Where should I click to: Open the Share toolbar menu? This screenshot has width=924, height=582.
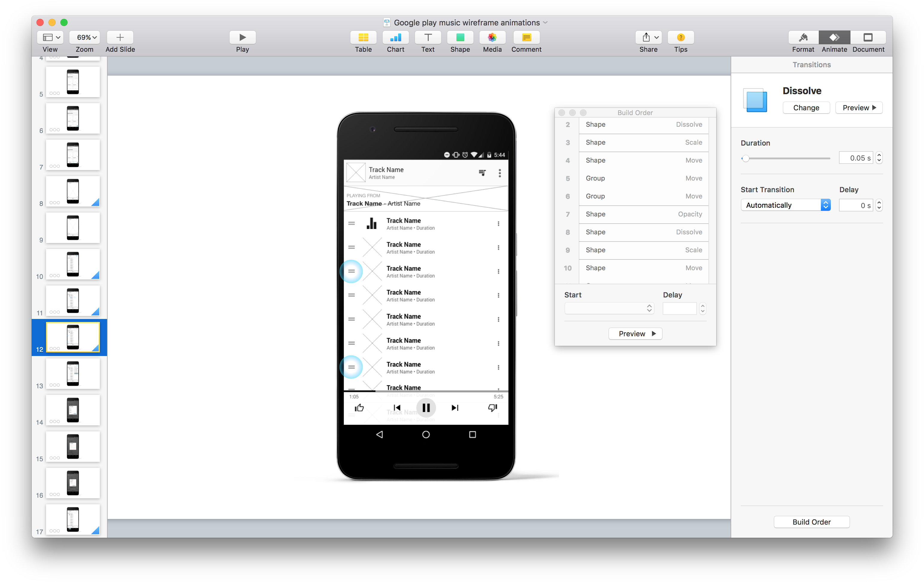[x=648, y=38]
